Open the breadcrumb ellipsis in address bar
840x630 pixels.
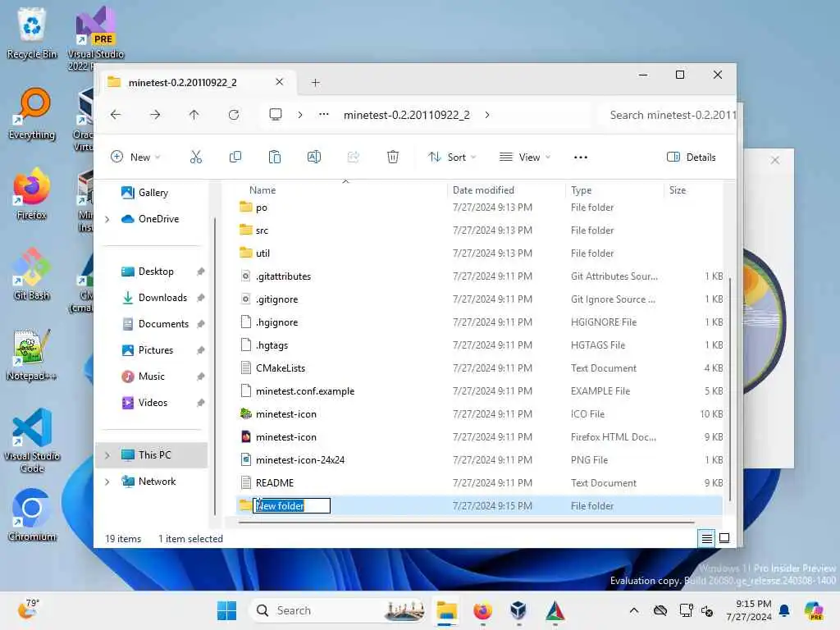pos(323,114)
